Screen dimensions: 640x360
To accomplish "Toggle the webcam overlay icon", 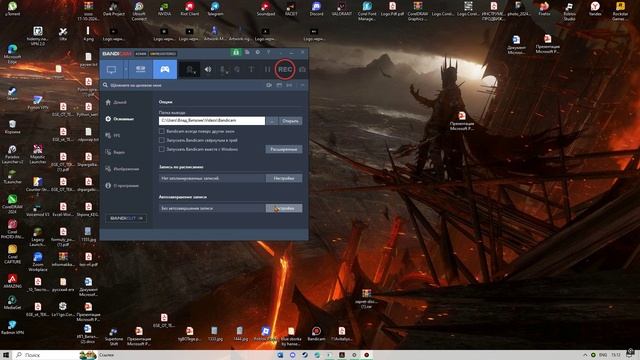I will [190, 70].
